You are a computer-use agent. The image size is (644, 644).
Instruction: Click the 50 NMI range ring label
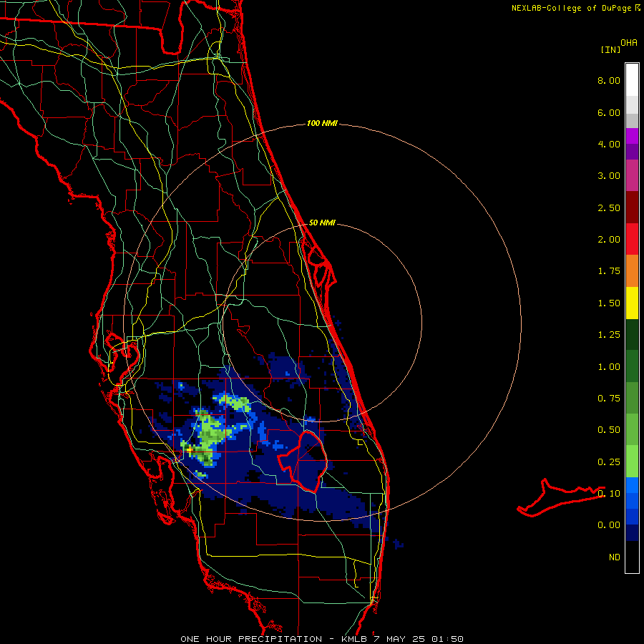click(322, 223)
